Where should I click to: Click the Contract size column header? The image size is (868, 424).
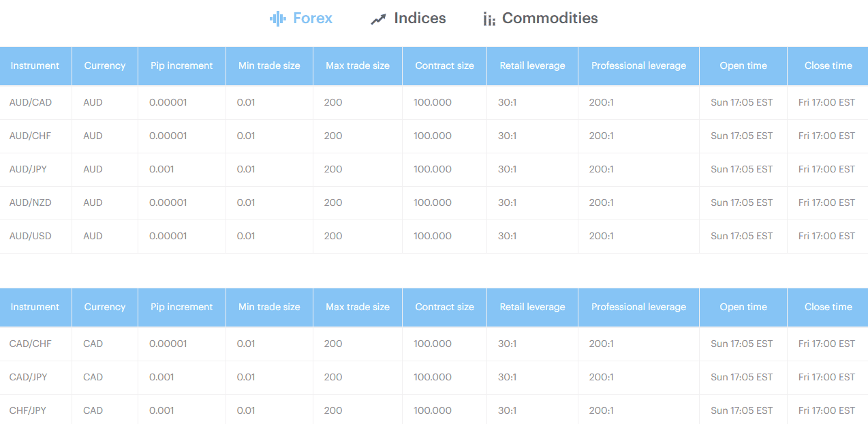tap(444, 65)
